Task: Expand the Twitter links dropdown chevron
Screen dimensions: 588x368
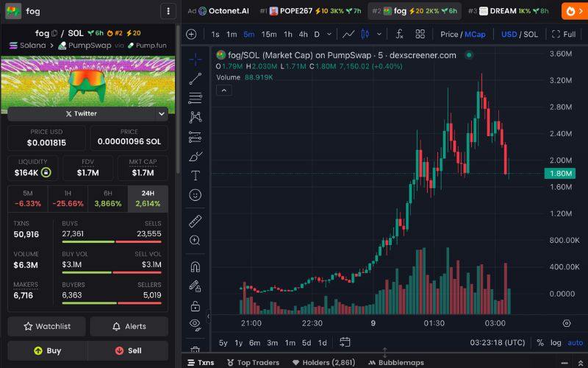Action: tap(162, 114)
